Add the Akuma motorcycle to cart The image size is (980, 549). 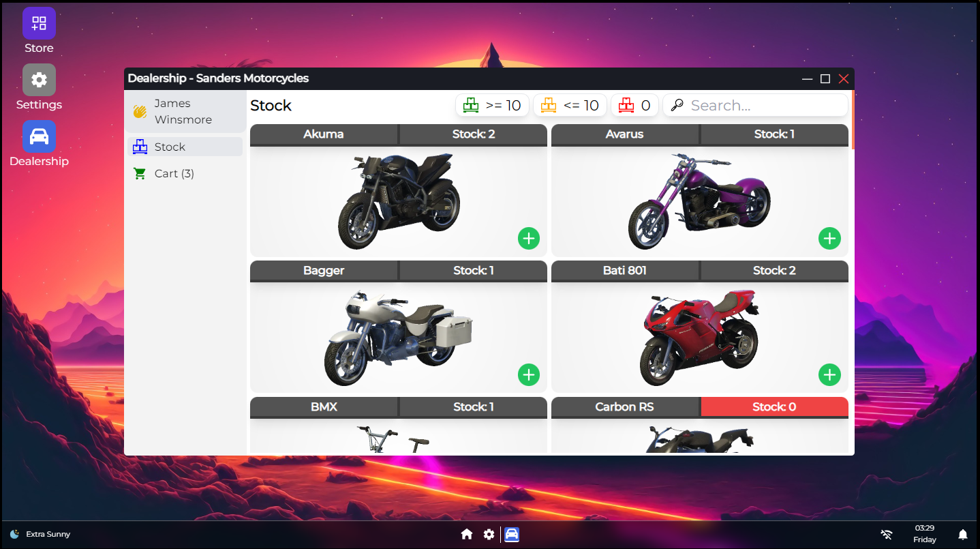pos(529,239)
